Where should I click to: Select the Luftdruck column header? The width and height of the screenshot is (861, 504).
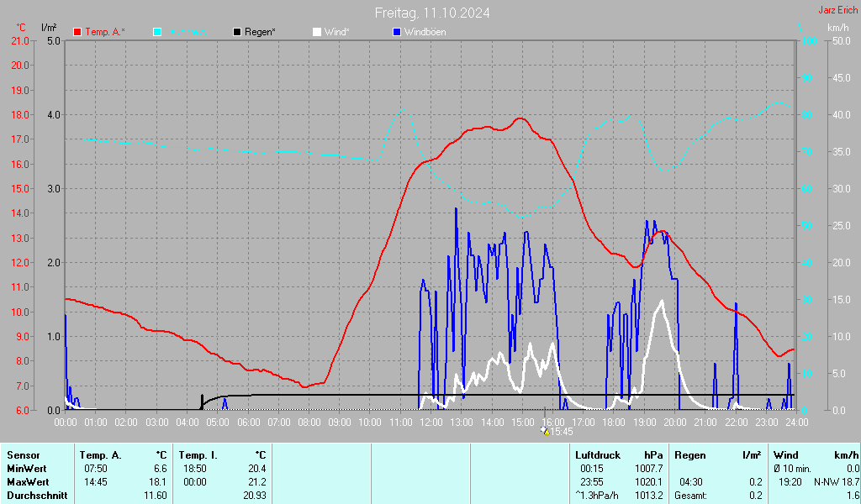tap(597, 455)
